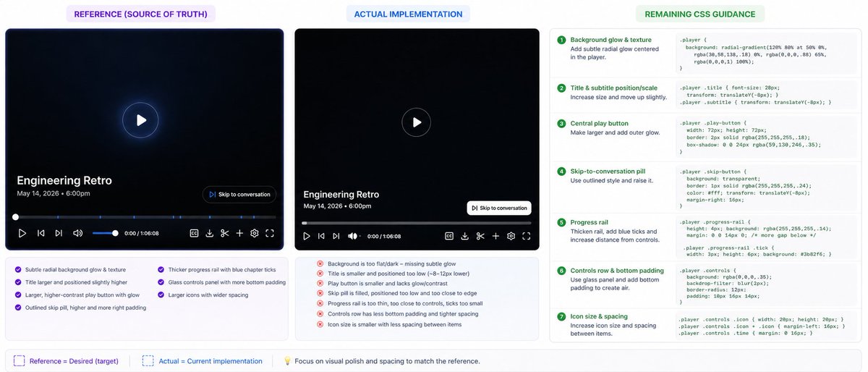The width and height of the screenshot is (868, 372).
Task: Click 'Larger icons with wider spacing' checkmark
Action: tap(161, 295)
